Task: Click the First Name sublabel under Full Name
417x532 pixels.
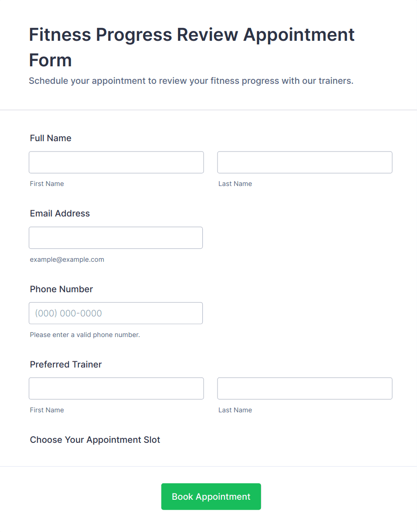Action: click(x=47, y=184)
